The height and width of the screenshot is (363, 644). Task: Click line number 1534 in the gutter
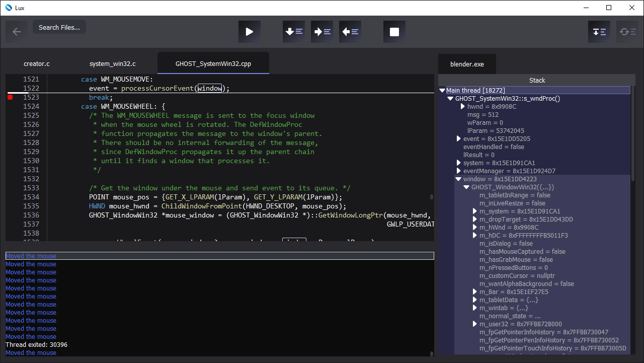click(31, 197)
